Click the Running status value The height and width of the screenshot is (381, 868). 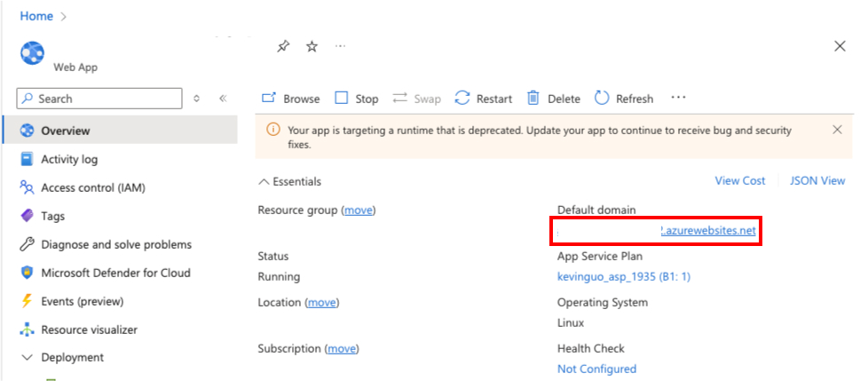click(x=279, y=276)
